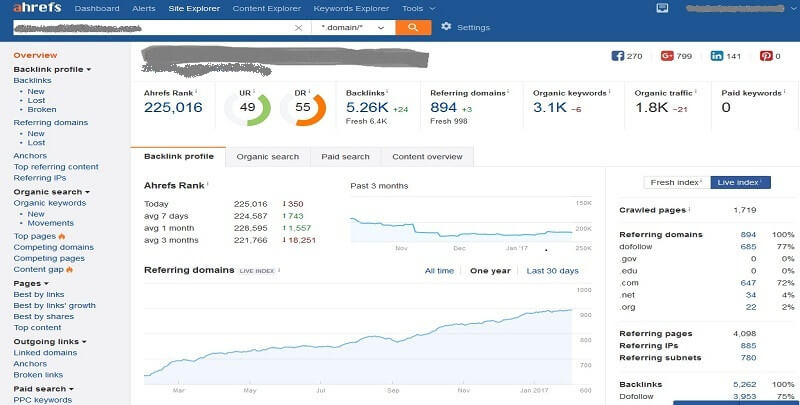The width and height of the screenshot is (800, 405).
Task: Switch to the Paid search tab
Action: click(x=345, y=157)
